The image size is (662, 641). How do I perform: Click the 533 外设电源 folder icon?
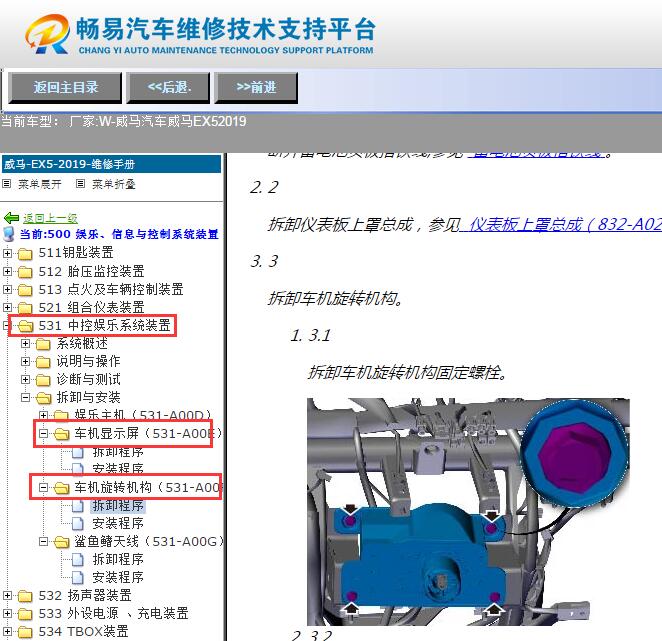(25, 614)
